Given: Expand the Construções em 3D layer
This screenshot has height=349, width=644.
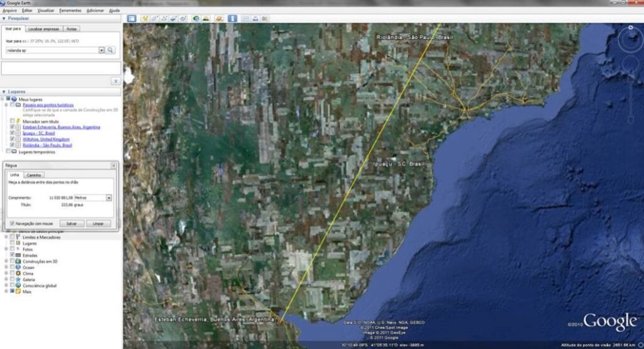Looking at the screenshot, I should [6, 261].
